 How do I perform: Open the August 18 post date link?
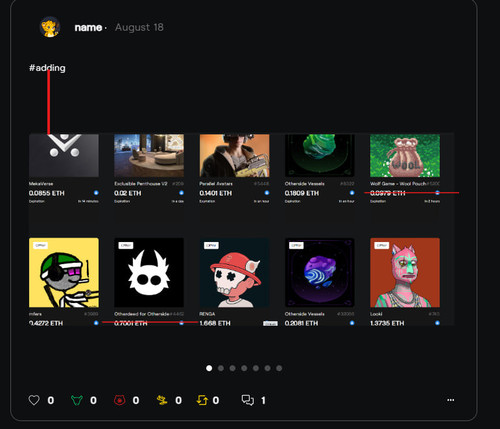139,27
